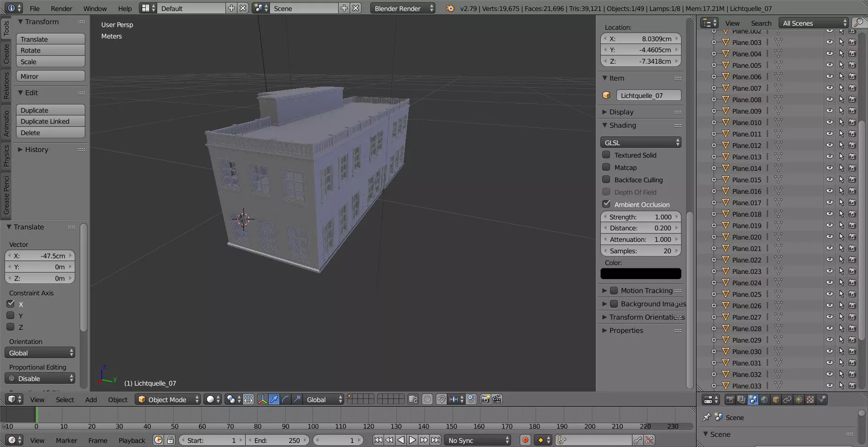This screenshot has height=447, width=868.
Task: Hide Plane.010 with its eye icon
Action: coord(830,122)
